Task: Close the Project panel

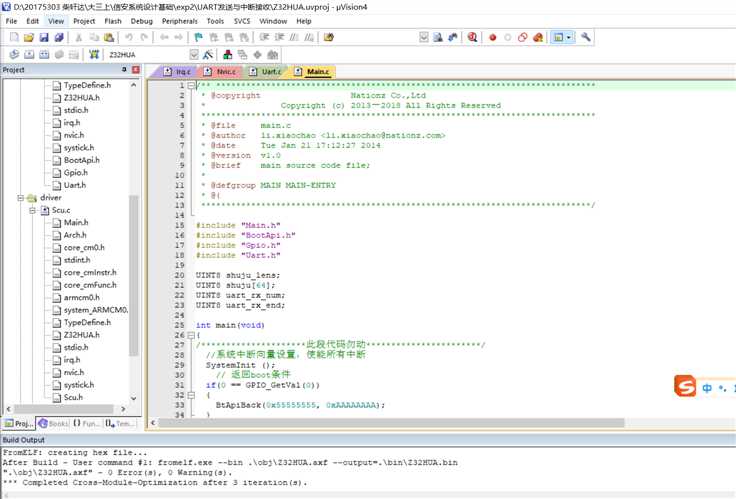Action: point(136,69)
